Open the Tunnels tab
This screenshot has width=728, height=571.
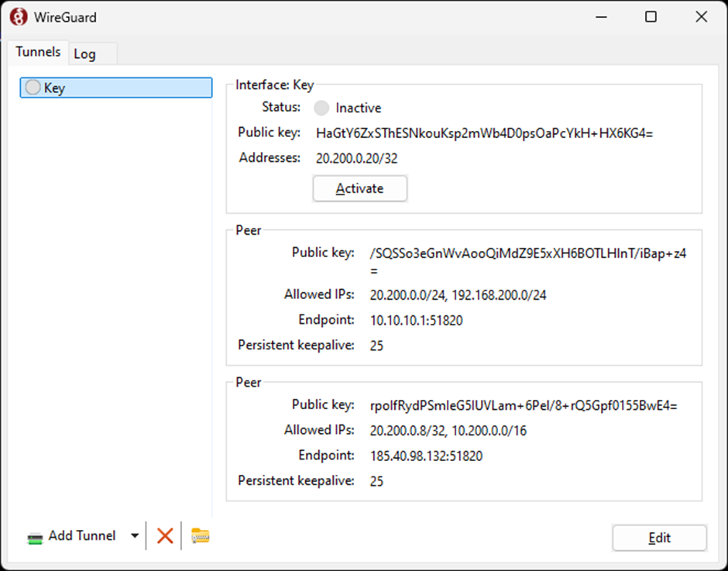38,52
